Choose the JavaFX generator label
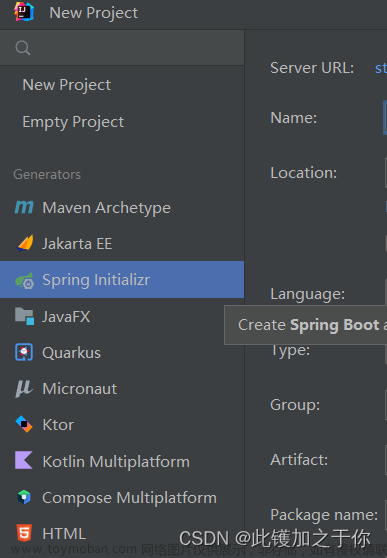Viewport: 387px width, 558px height. click(x=66, y=316)
